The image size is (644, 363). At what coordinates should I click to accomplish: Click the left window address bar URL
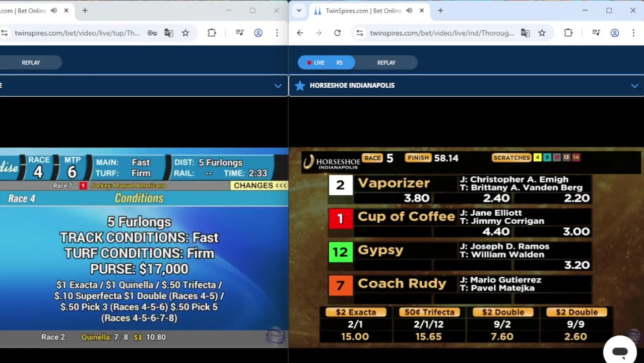tap(77, 33)
